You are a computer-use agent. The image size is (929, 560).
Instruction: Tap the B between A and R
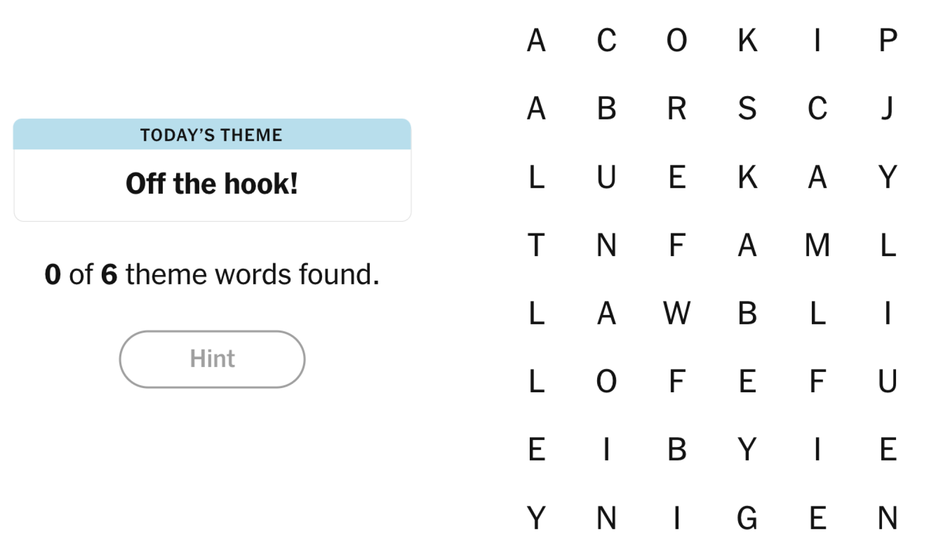pos(606,108)
